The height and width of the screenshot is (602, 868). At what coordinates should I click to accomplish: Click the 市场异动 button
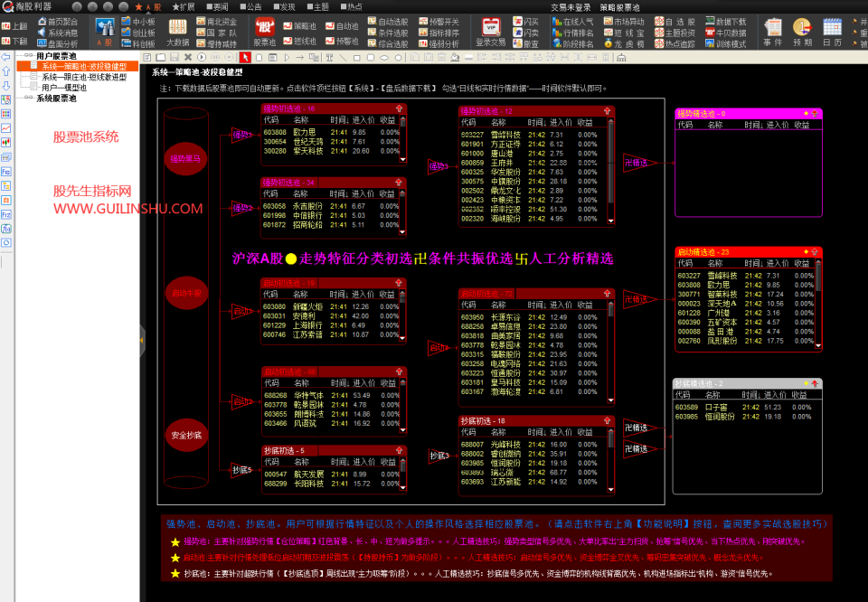[623, 22]
